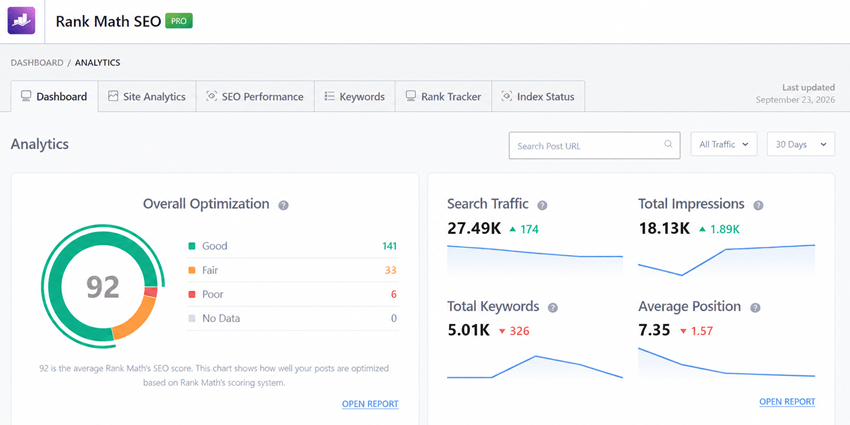Click the green up arrow beside 1.89K

pos(703,229)
